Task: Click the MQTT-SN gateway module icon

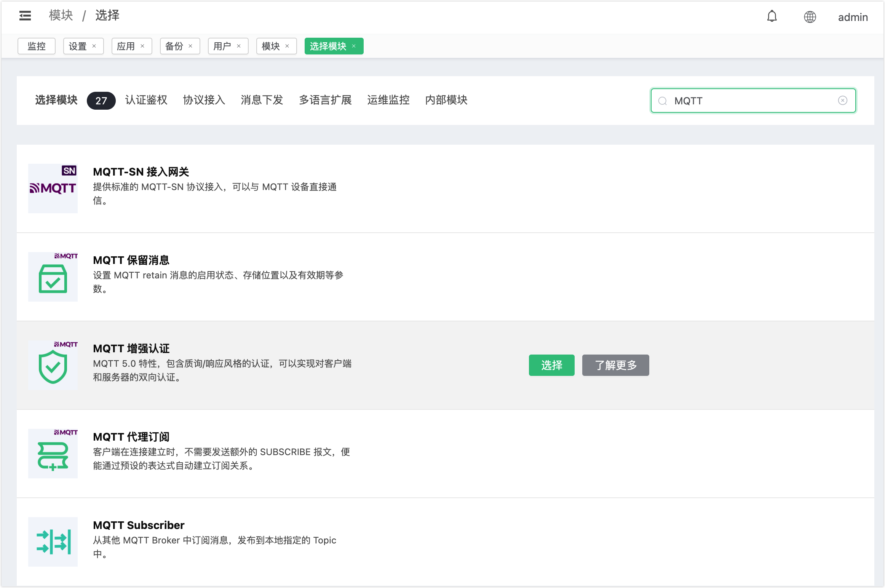Action: tap(53, 189)
